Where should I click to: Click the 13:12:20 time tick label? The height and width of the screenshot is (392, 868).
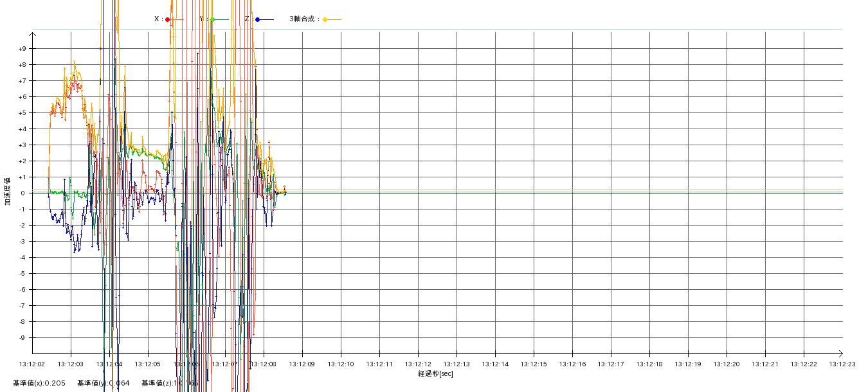click(727, 364)
